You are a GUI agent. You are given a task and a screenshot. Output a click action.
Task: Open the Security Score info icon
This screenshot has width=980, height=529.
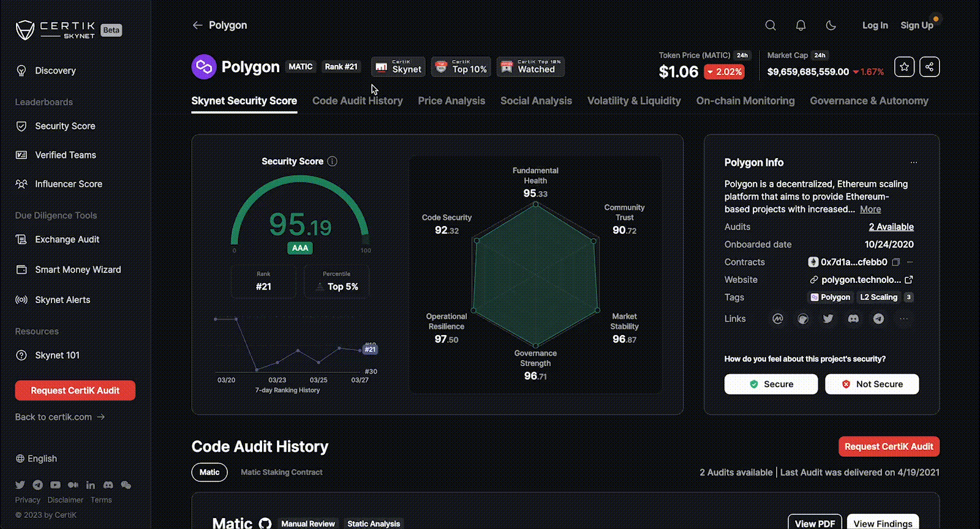coord(332,161)
